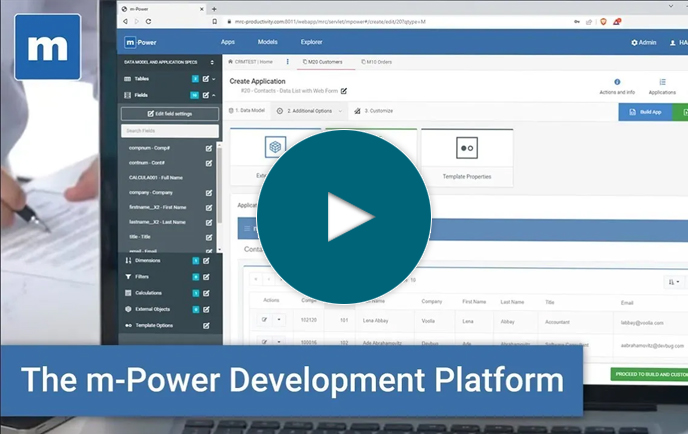This screenshot has height=434, width=688.
Task: Edit the lastname__X2 - Last Name field
Action: pyautogui.click(x=209, y=222)
